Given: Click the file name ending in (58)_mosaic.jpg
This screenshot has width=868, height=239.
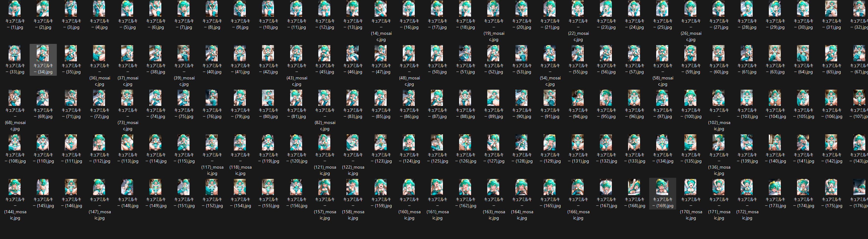Looking at the screenshot, I should point(663,75).
